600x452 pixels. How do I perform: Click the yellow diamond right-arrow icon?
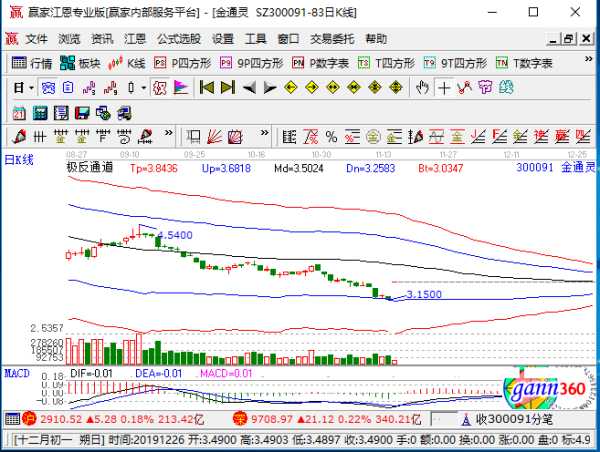tap(312, 88)
